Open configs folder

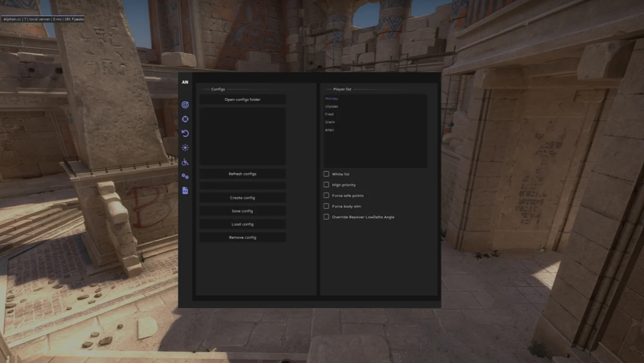click(242, 99)
